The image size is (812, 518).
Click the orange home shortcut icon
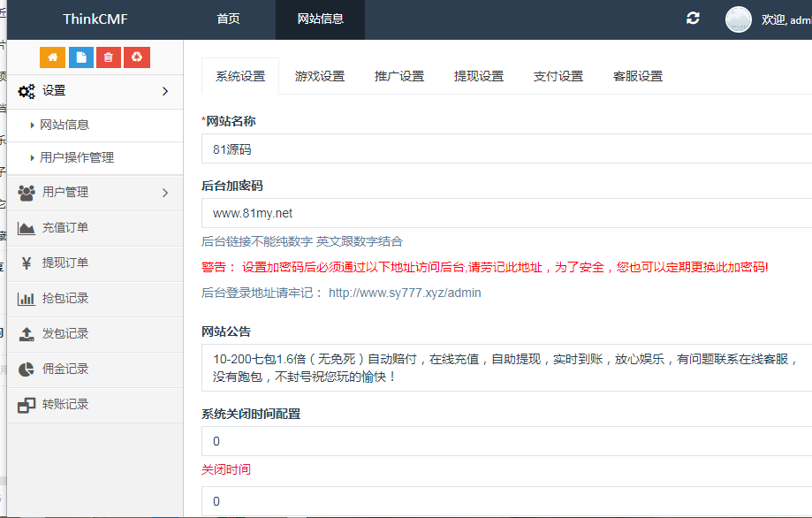(53, 57)
